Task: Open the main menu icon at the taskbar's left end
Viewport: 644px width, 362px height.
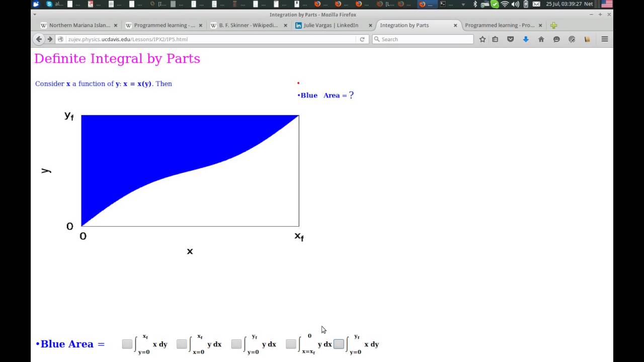Action: 36,4
